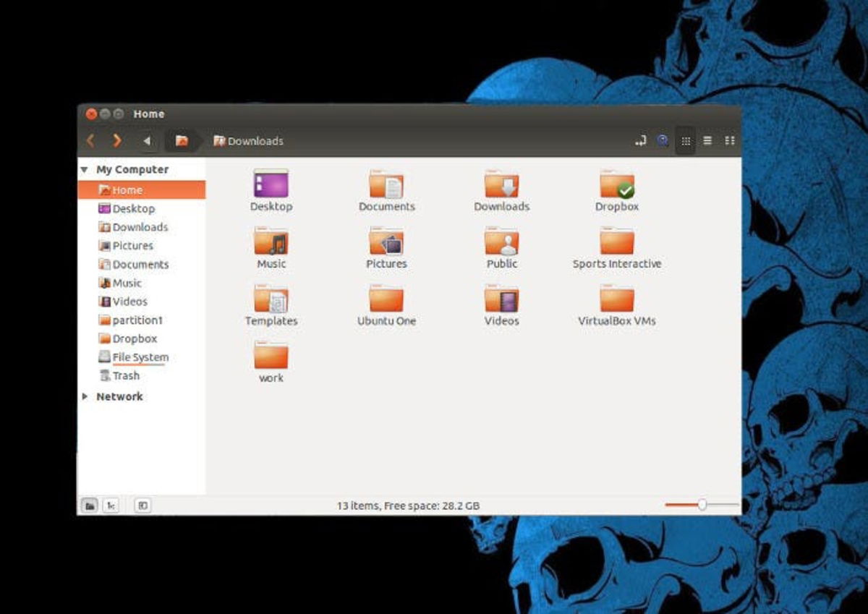The width and height of the screenshot is (868, 614).
Task: Switch to list view
Action: click(x=708, y=141)
